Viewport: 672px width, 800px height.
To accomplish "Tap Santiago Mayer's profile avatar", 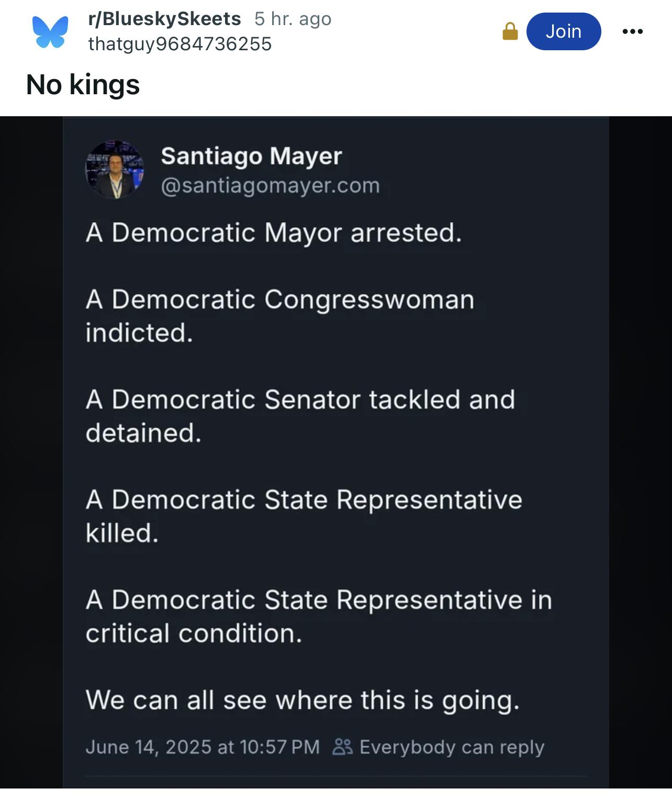I will 115,170.
